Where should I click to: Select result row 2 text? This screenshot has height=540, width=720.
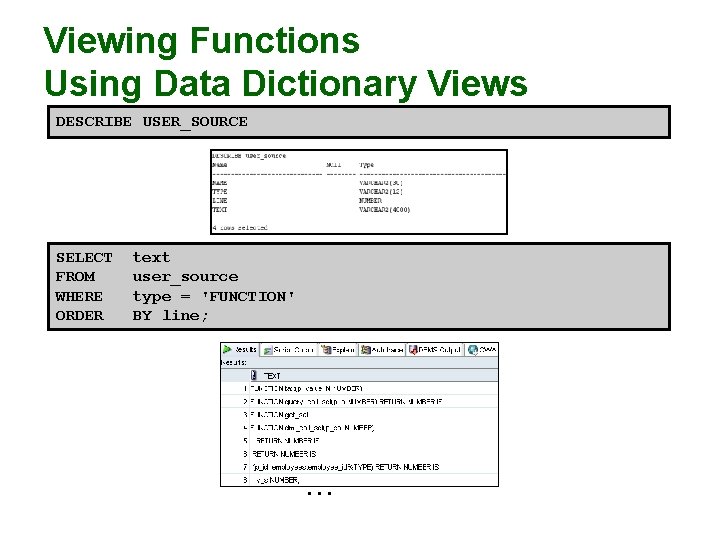tap(346, 402)
